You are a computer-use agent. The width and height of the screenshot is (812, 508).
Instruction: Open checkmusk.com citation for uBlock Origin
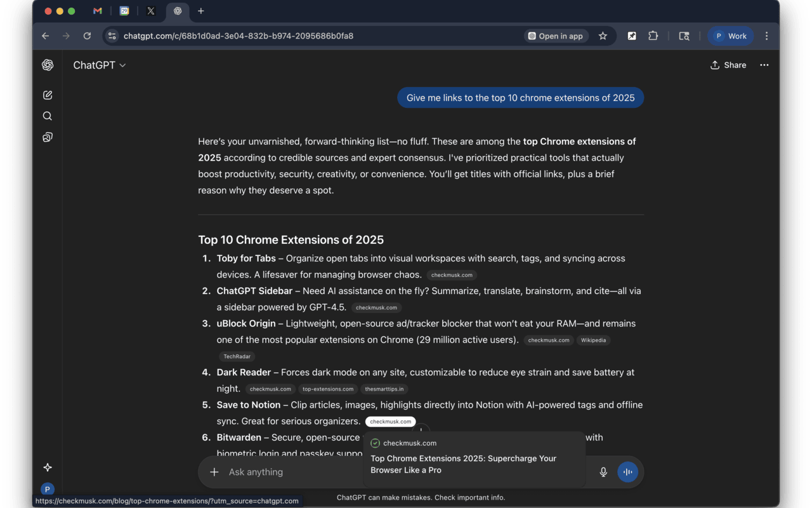[549, 340]
